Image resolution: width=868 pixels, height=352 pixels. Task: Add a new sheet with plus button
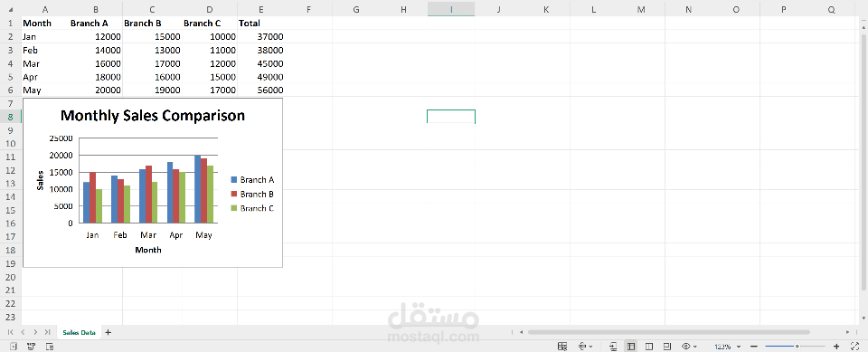108,332
